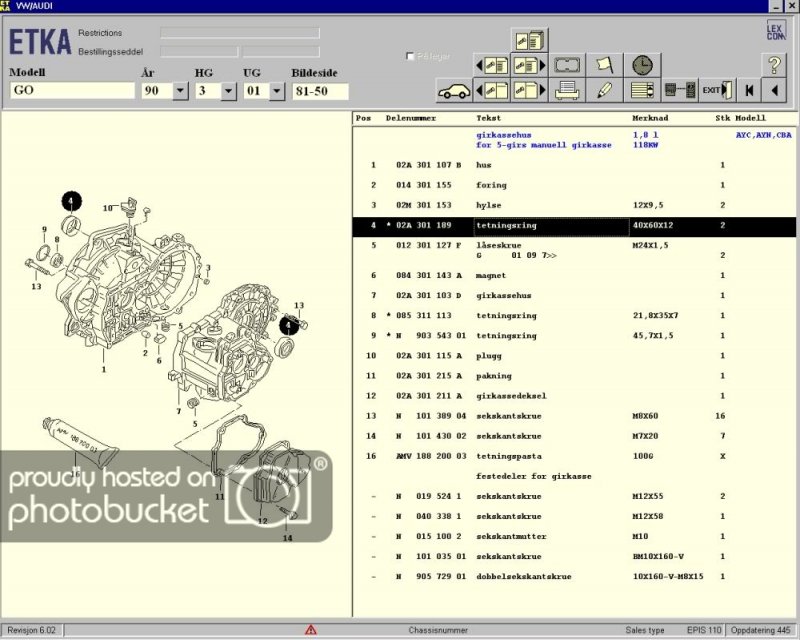Screen dimensions: 800x640
Task: Click the car model selection icon
Action: (454, 90)
